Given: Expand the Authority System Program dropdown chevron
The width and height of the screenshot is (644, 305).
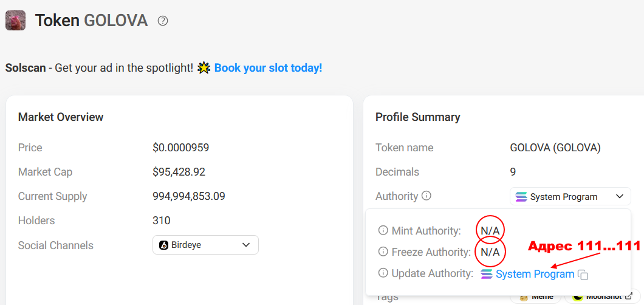Looking at the screenshot, I should coord(619,197).
